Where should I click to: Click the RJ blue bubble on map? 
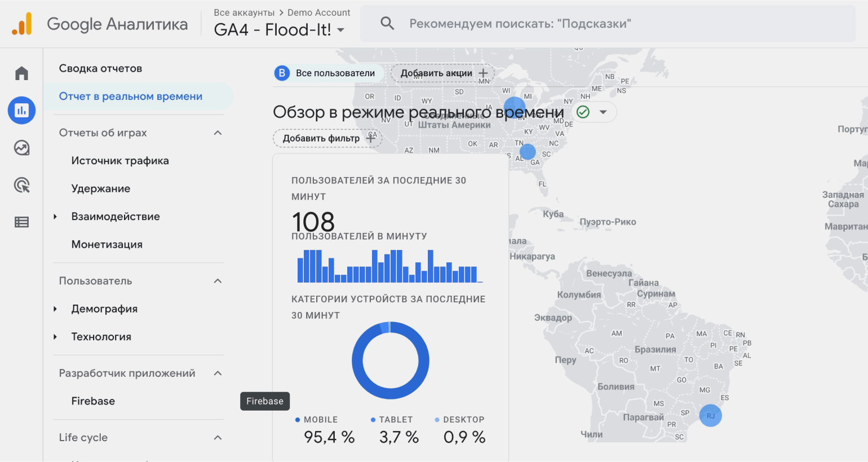tap(711, 416)
